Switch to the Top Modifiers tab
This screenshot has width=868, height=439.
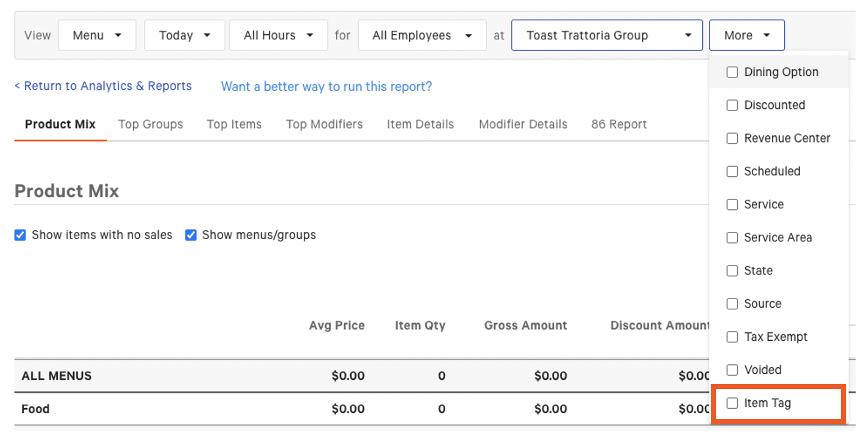click(x=325, y=124)
